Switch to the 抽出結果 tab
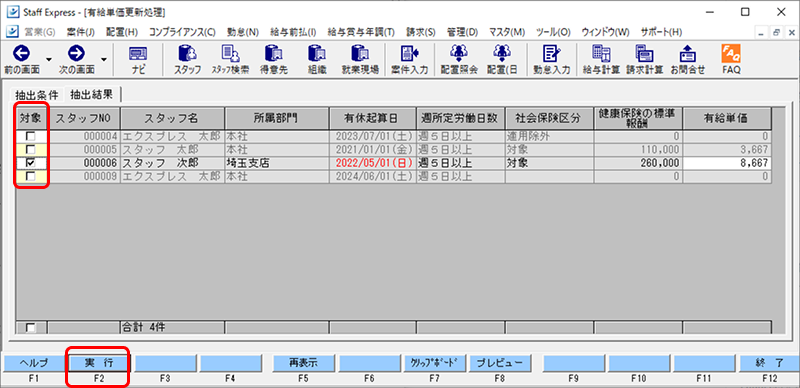Image resolution: width=800 pixels, height=388 pixels. [x=92, y=94]
